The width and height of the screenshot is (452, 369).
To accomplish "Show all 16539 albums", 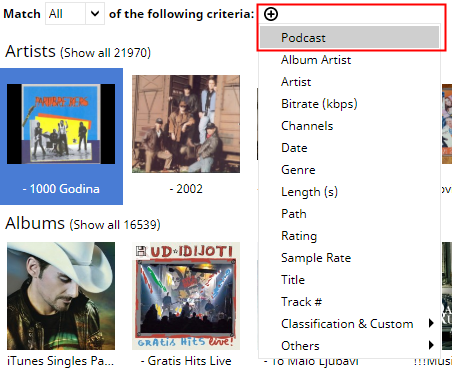I will click(115, 225).
